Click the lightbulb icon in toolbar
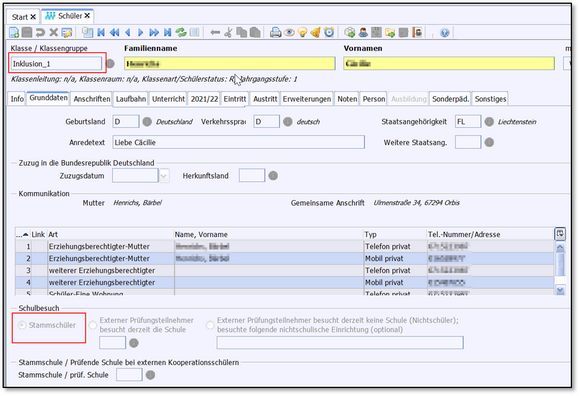The image size is (580, 396). click(303, 33)
